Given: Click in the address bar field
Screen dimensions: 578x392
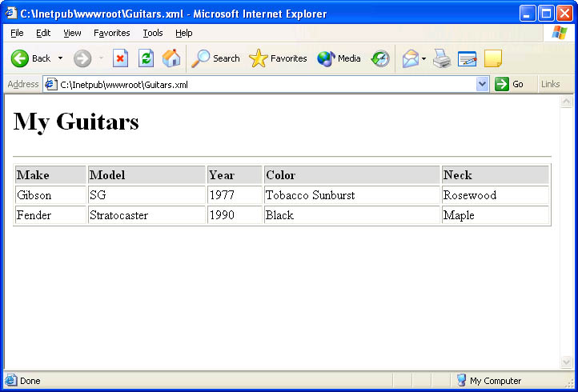Looking at the screenshot, I should coord(264,84).
